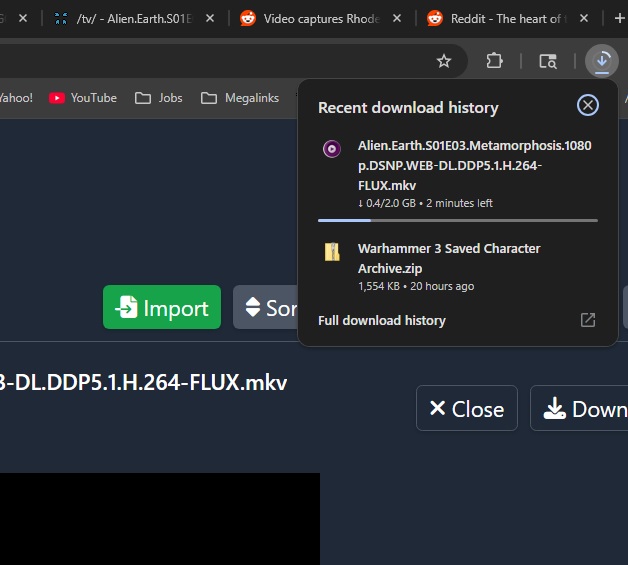Open the Extensions puzzle icon

[494, 61]
